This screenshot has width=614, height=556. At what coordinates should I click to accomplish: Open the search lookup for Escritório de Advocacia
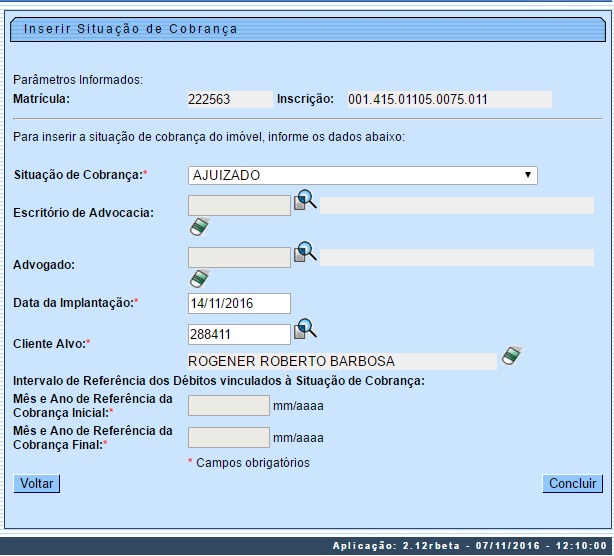tap(305, 203)
